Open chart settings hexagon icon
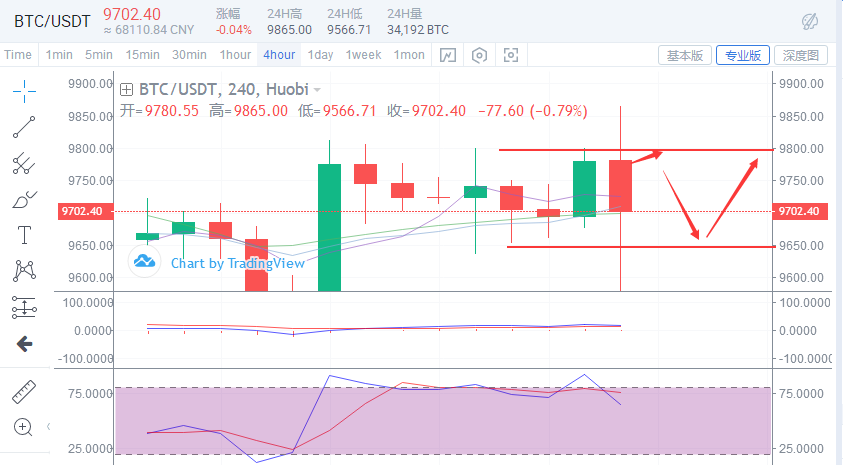This screenshot has width=843, height=465. click(x=480, y=55)
